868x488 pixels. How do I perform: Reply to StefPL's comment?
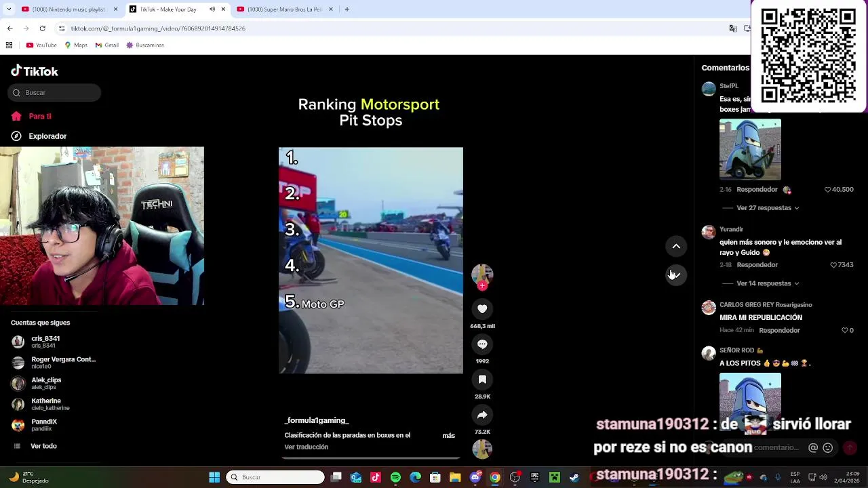pos(757,190)
